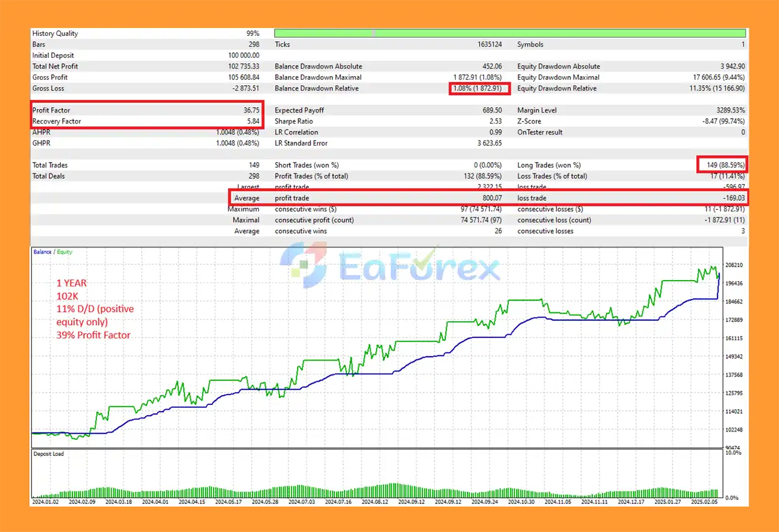The height and width of the screenshot is (532, 779).
Task: Click the green History Quality progress bar
Action: point(510,33)
